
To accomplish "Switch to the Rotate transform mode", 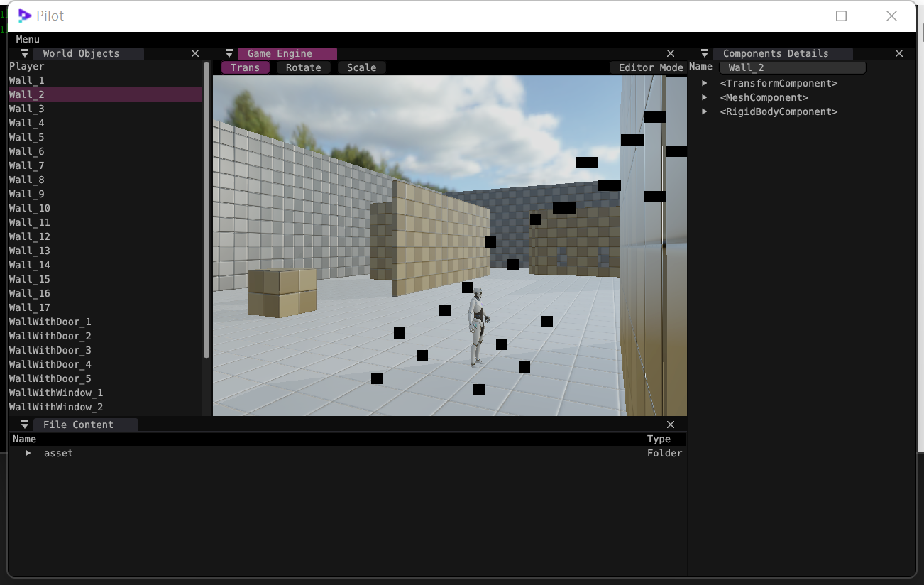I will click(x=303, y=67).
